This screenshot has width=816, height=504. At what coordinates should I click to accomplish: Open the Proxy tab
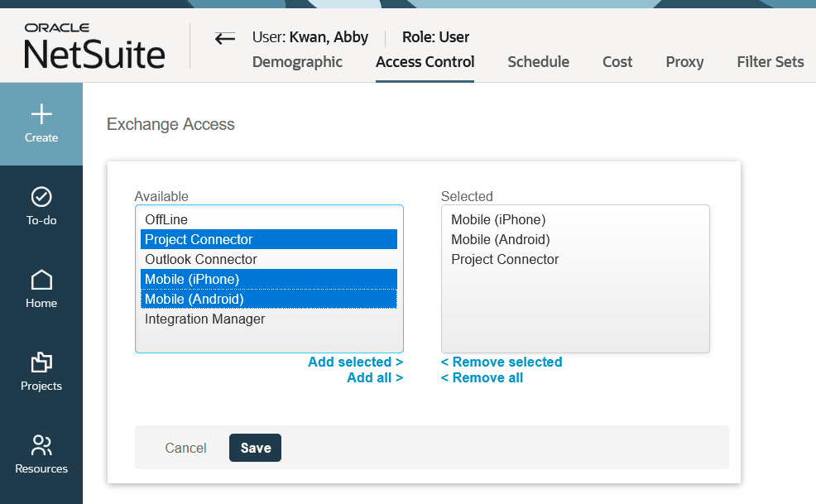(x=684, y=62)
